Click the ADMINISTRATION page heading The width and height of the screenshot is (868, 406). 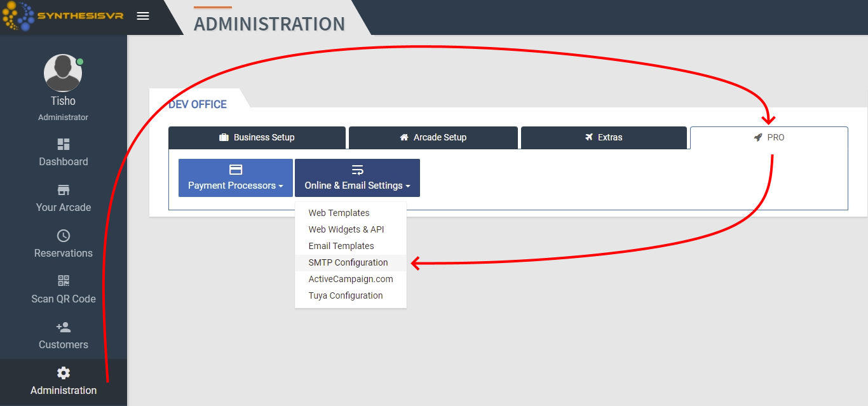point(269,24)
